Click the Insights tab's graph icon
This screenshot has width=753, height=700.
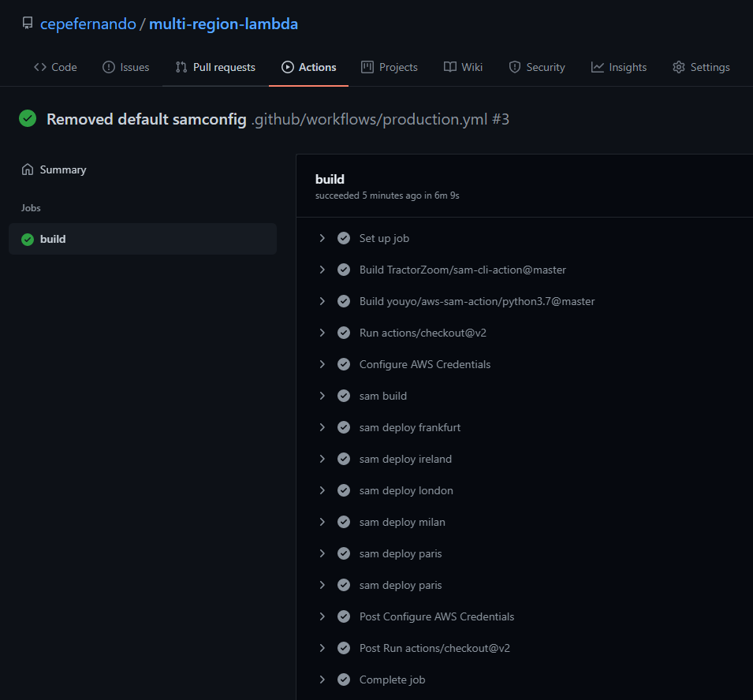click(598, 67)
